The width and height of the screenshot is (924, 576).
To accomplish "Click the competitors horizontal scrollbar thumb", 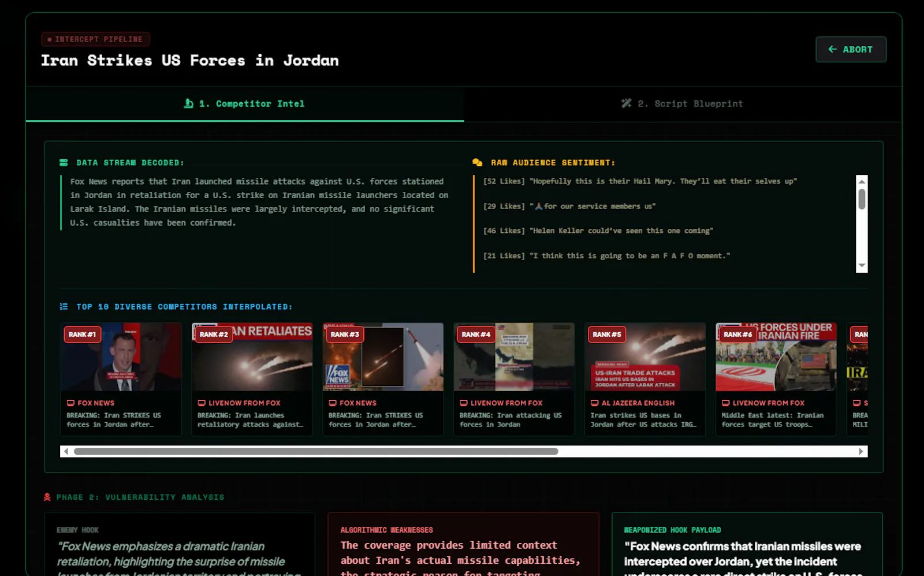I will 316,452.
